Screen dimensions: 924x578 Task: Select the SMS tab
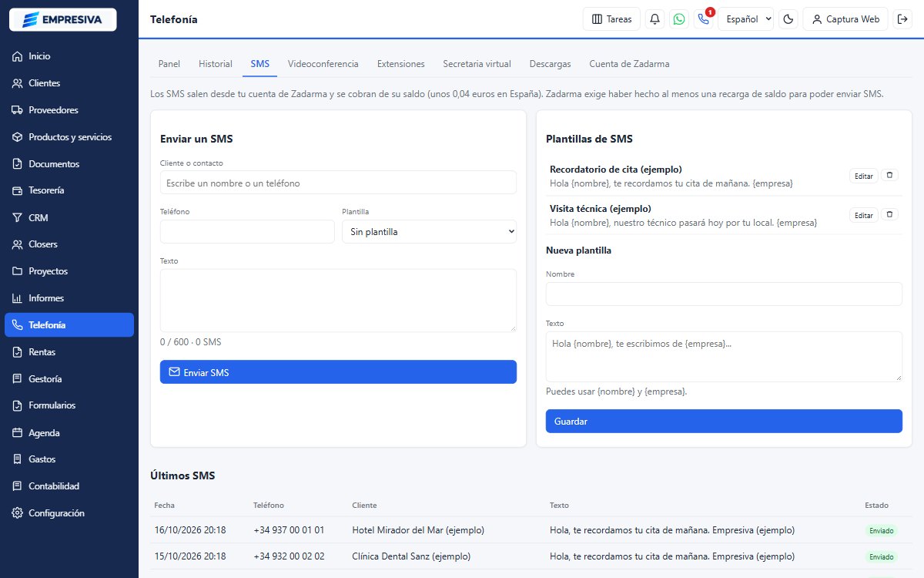click(x=260, y=64)
